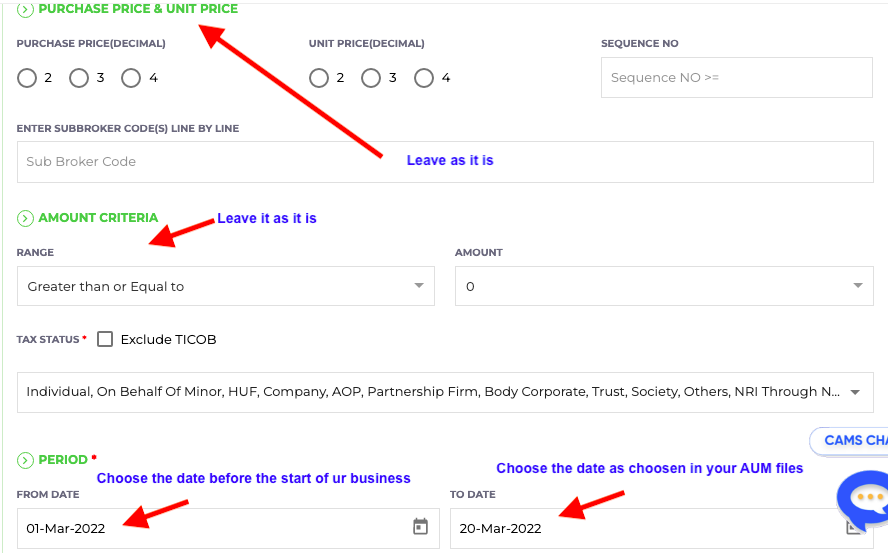This screenshot has height=553, width=888.
Task: Collapse the Purchase Price & Unit Price section icon
Action: point(25,10)
